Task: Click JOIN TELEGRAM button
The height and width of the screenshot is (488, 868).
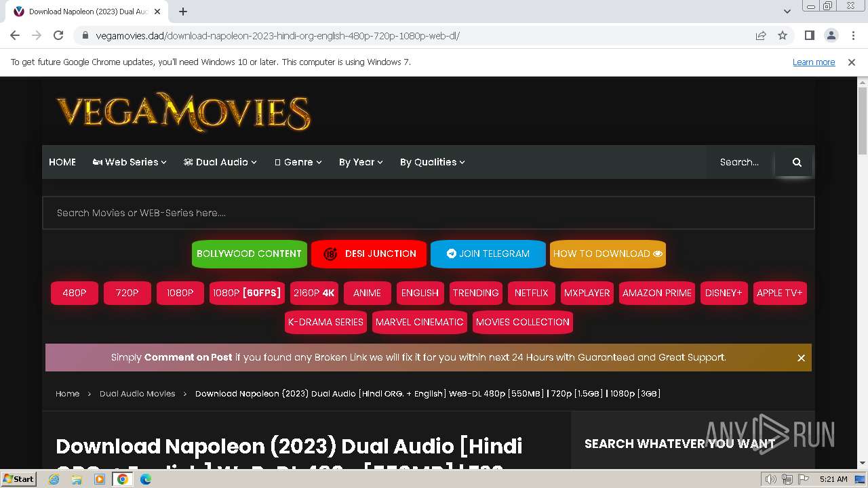Action: [488, 253]
